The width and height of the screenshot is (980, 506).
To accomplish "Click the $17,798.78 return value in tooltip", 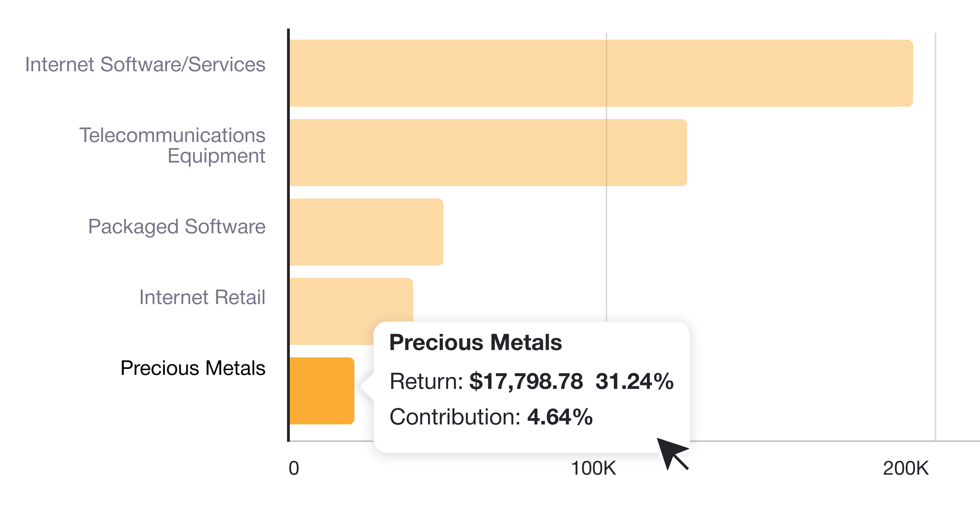I will pos(526,381).
